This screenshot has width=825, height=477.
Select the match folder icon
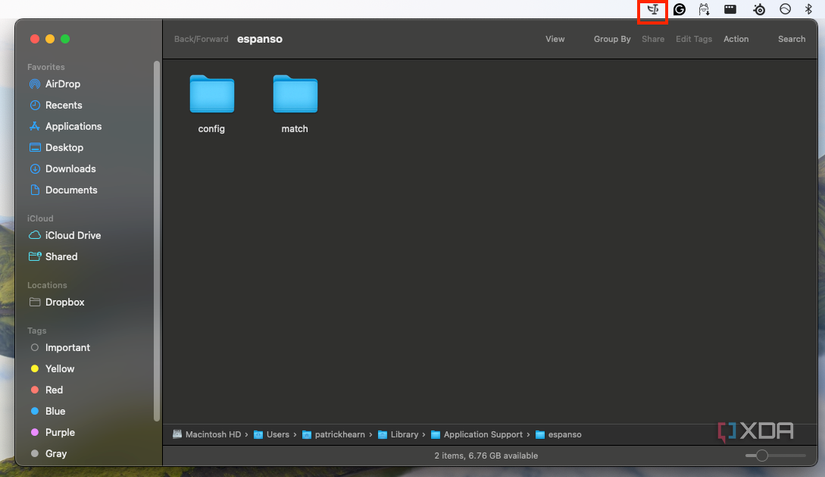tap(295, 94)
